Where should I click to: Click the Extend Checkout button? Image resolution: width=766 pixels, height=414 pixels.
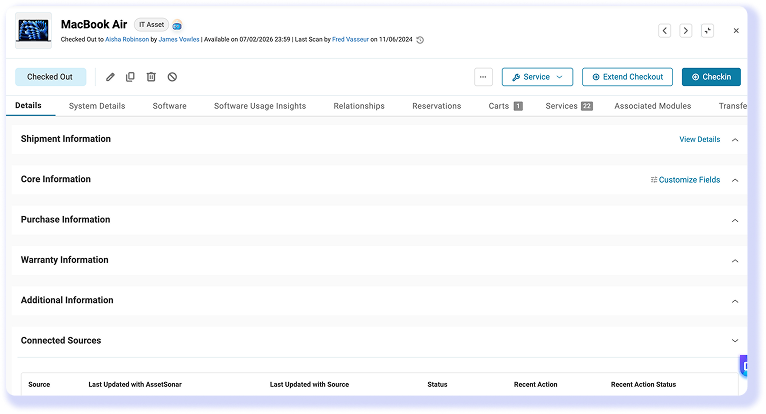click(627, 77)
